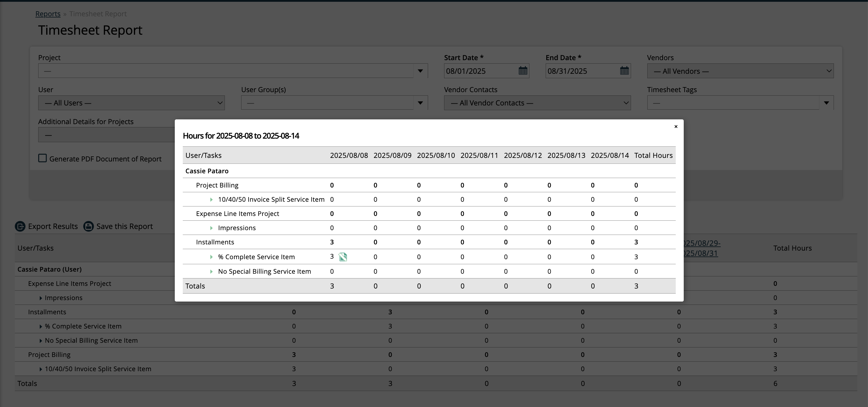Open the All Users dropdown
Viewport: 868px width, 407px height.
[x=220, y=103]
